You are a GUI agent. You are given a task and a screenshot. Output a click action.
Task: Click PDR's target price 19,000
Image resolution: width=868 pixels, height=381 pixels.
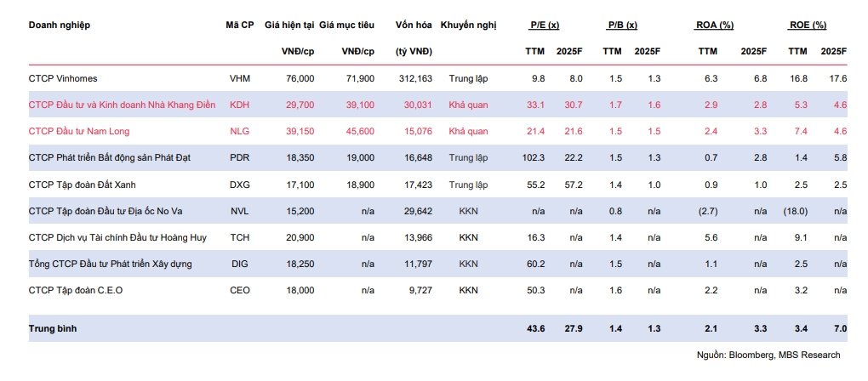tap(360, 157)
